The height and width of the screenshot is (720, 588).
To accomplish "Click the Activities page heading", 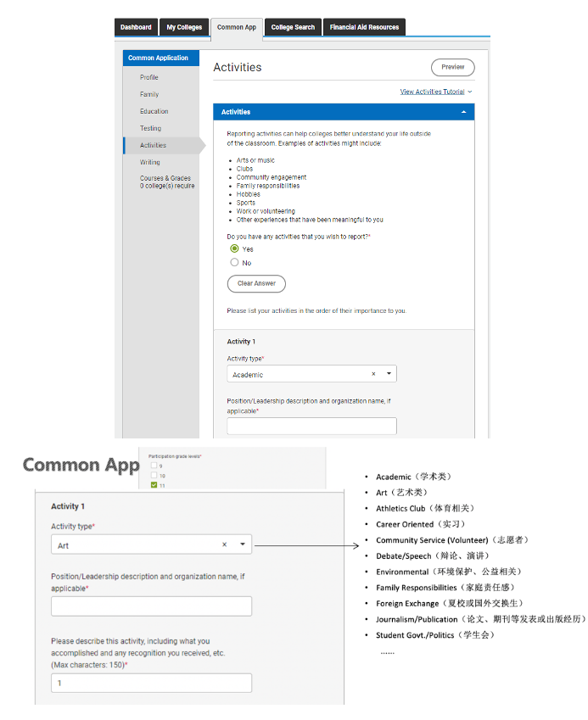I will tap(238, 67).
